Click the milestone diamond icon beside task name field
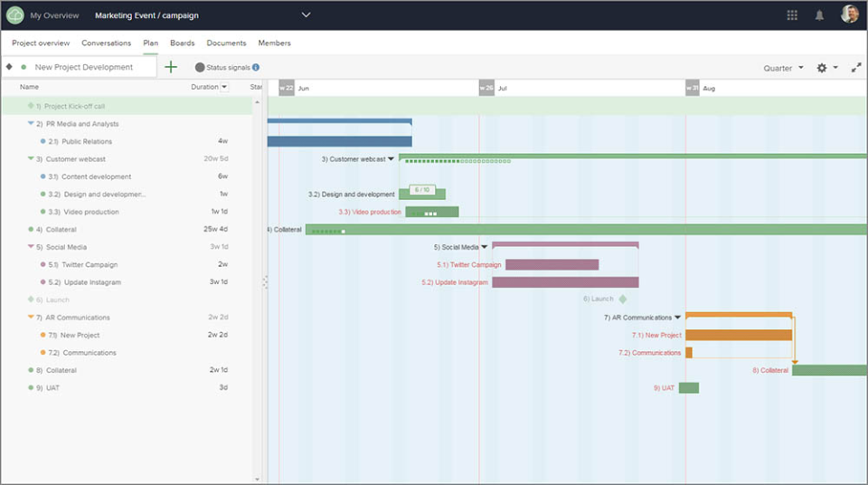868x485 pixels. (9, 67)
